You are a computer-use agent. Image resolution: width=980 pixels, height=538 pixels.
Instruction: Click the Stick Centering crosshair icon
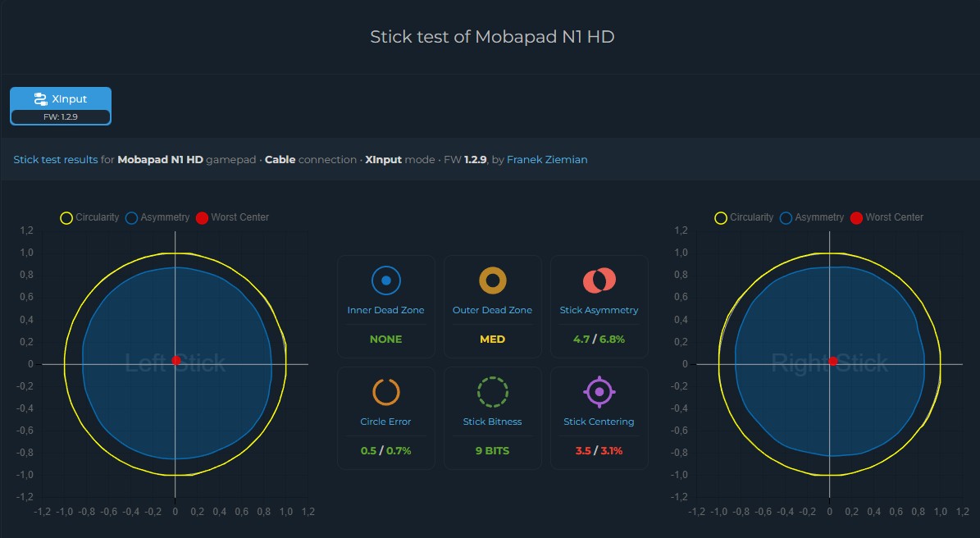click(599, 392)
